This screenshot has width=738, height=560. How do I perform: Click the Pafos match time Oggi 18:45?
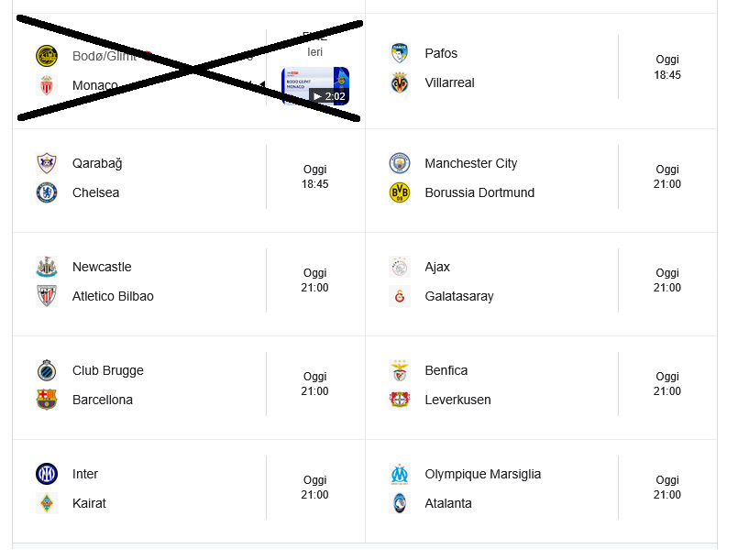point(667,67)
